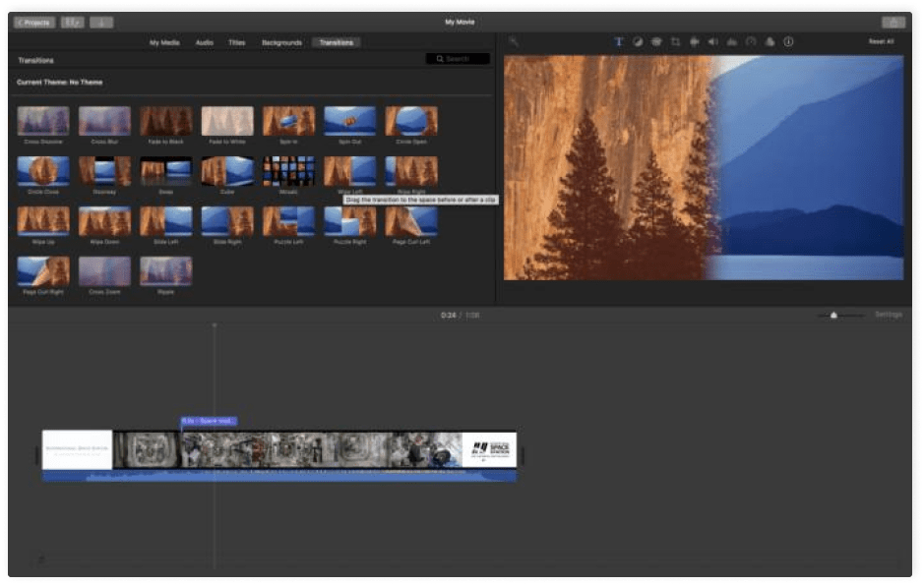The width and height of the screenshot is (924, 585).
Task: Select the Slide Left transition
Action: click(165, 221)
